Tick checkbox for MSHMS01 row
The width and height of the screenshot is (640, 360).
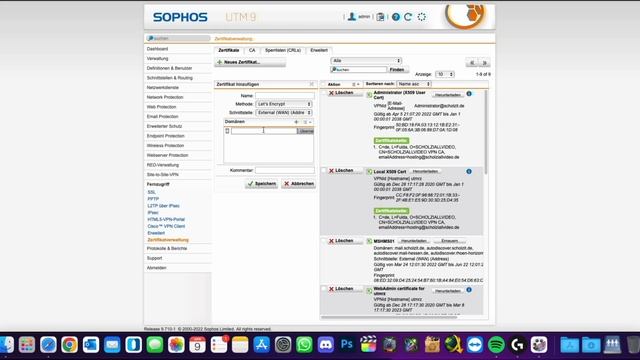point(324,241)
